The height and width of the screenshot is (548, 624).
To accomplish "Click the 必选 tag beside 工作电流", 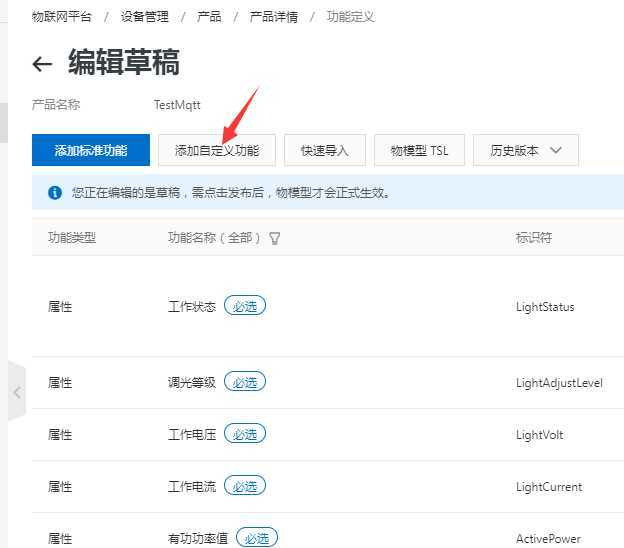I will pos(245,486).
